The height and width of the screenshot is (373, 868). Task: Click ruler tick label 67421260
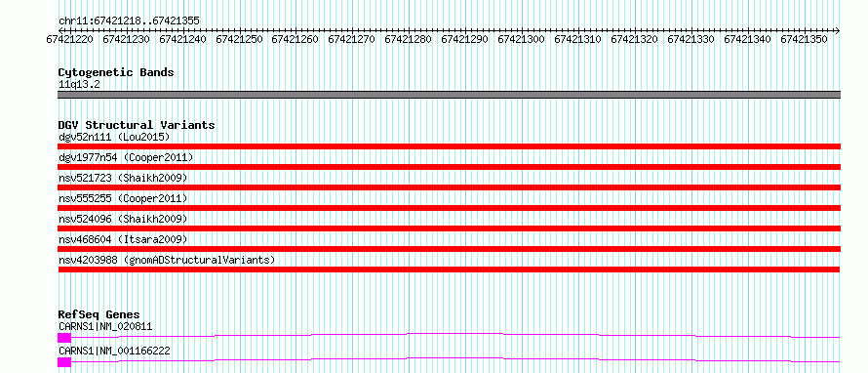point(296,39)
